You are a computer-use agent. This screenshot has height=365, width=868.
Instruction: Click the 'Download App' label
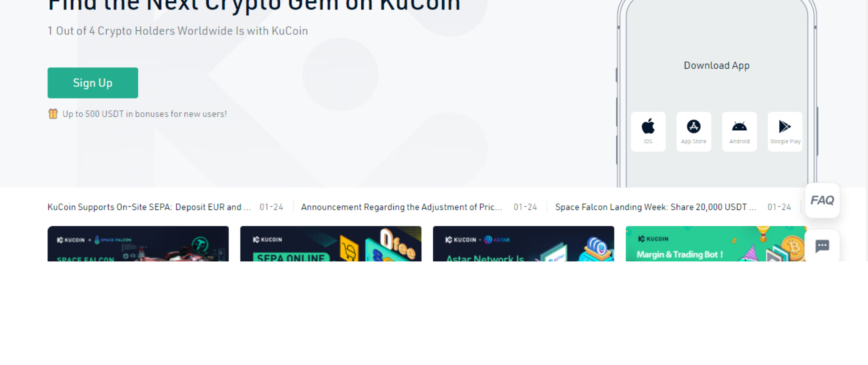[x=717, y=66]
